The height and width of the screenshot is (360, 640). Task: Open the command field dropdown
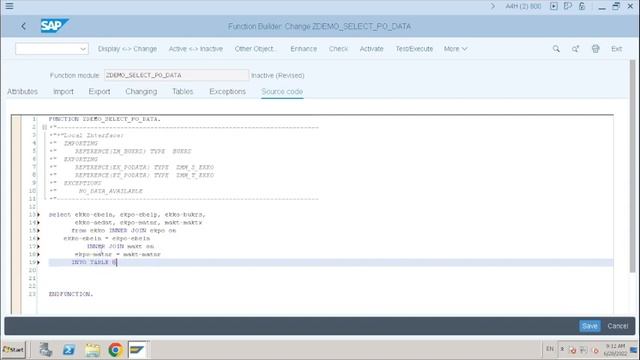click(x=83, y=49)
